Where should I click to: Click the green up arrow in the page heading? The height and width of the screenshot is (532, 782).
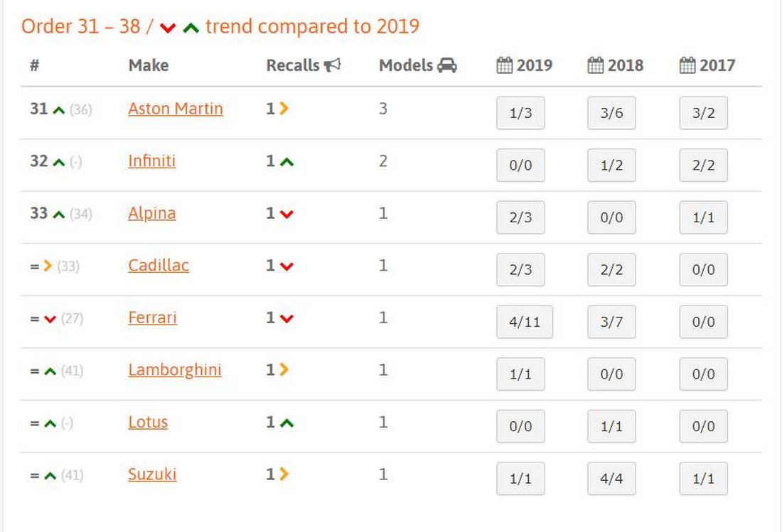click(191, 28)
